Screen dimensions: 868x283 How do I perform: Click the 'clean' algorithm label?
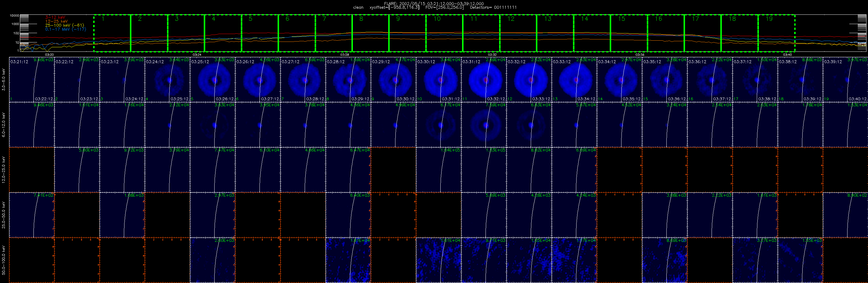click(x=358, y=8)
